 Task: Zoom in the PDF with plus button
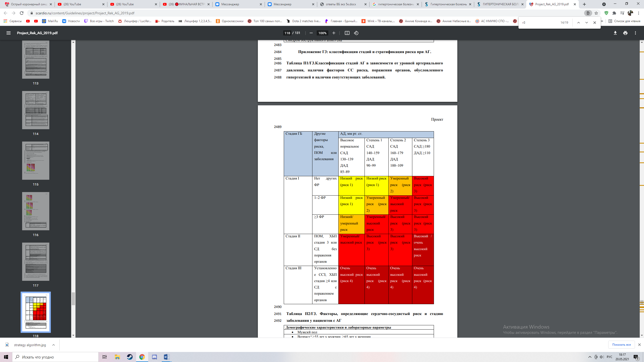tap(334, 33)
